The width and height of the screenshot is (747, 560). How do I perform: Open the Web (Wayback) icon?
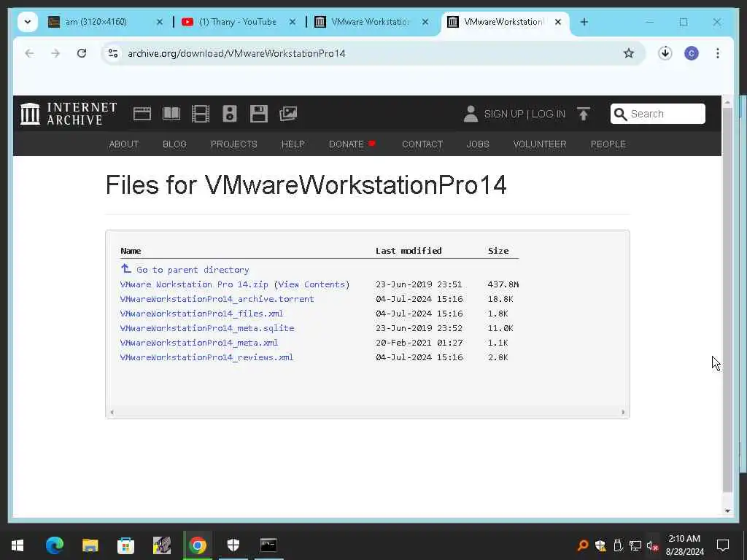coord(142,114)
